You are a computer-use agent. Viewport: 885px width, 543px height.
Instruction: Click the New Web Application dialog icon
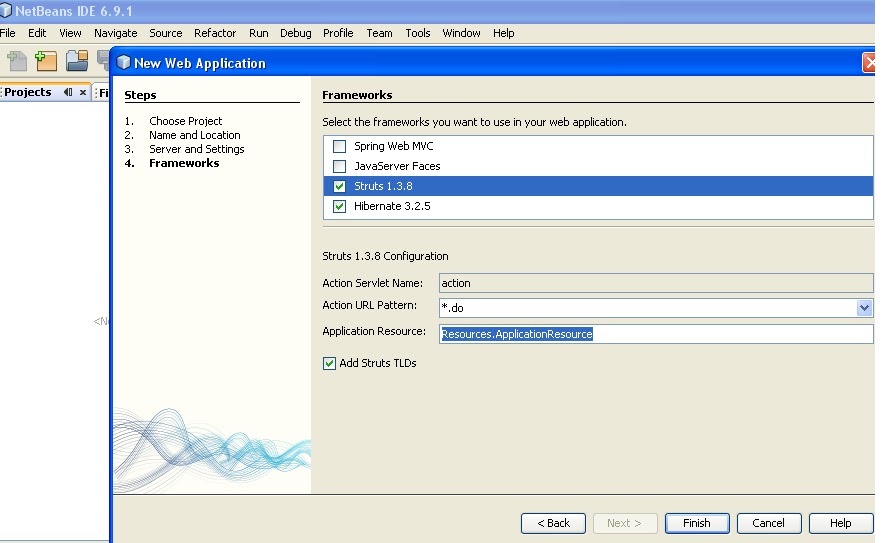click(x=123, y=63)
